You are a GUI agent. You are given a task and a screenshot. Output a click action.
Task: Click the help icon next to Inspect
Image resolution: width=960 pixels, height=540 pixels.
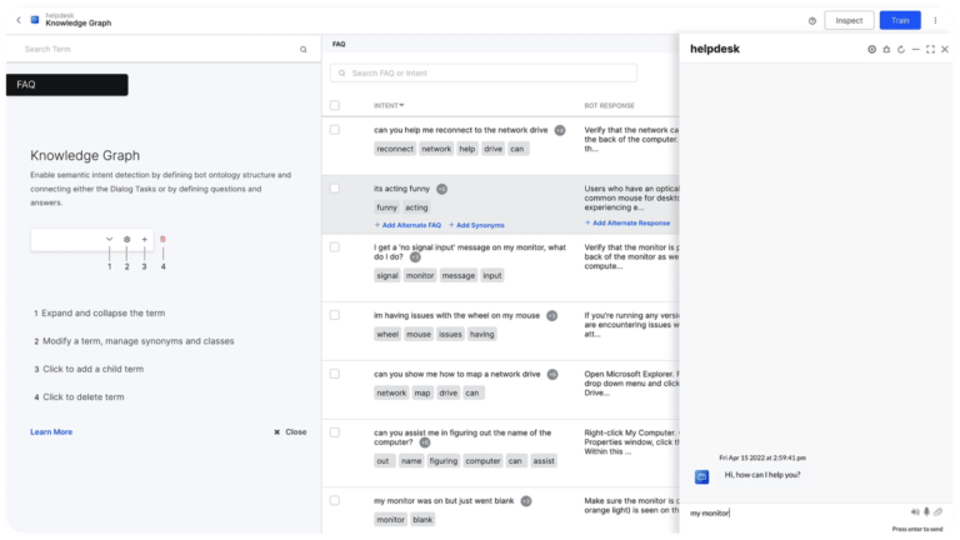(x=812, y=20)
